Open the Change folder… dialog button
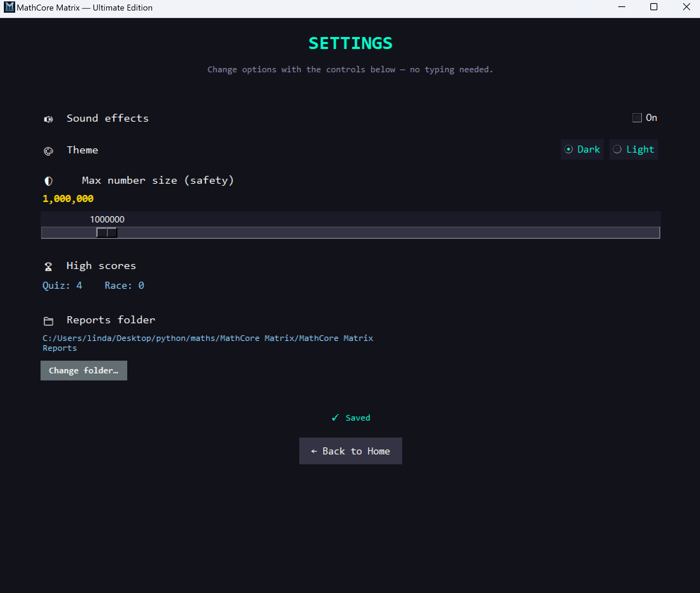Screen dimensions: 700x593 pyautogui.click(x=84, y=371)
